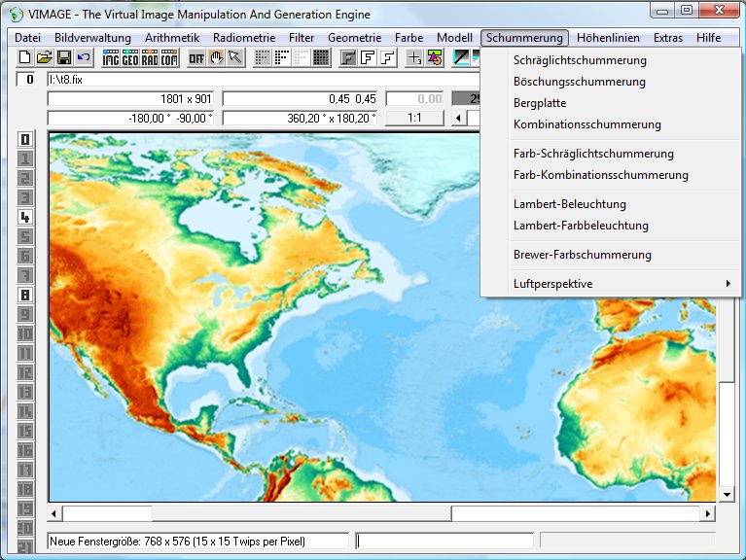Choose Brewer-Farbschummerung menu entry
Image resolution: width=746 pixels, height=560 pixels.
[x=582, y=255]
